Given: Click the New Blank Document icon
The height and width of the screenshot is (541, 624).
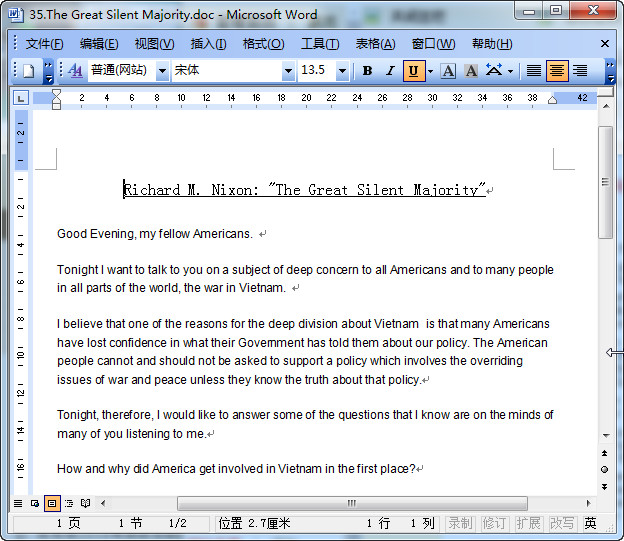Looking at the screenshot, I should pyautogui.click(x=29, y=71).
